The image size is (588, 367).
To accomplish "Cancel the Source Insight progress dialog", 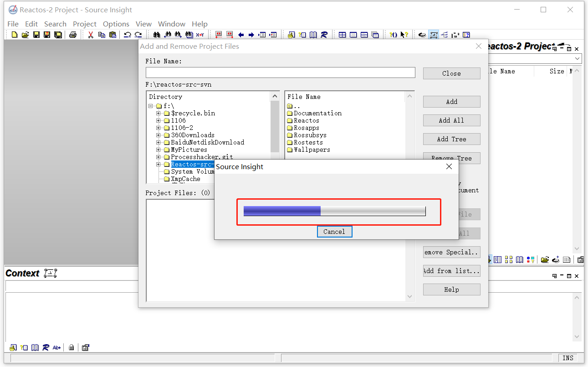I will click(334, 232).
